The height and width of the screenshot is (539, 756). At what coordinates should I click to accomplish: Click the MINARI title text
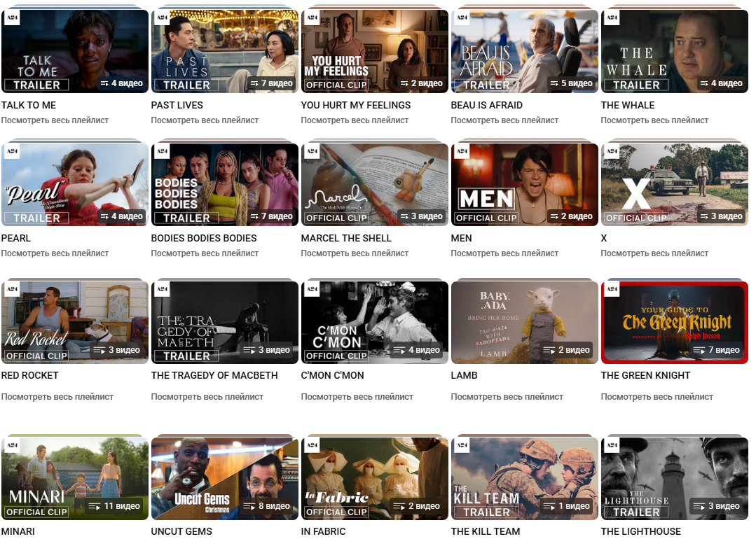[18, 531]
